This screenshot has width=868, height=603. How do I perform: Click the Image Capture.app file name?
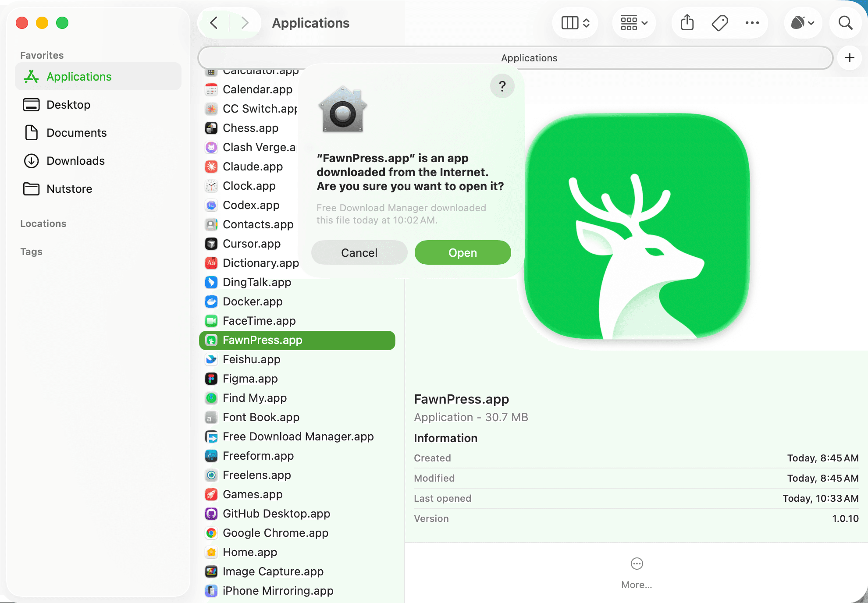click(273, 571)
